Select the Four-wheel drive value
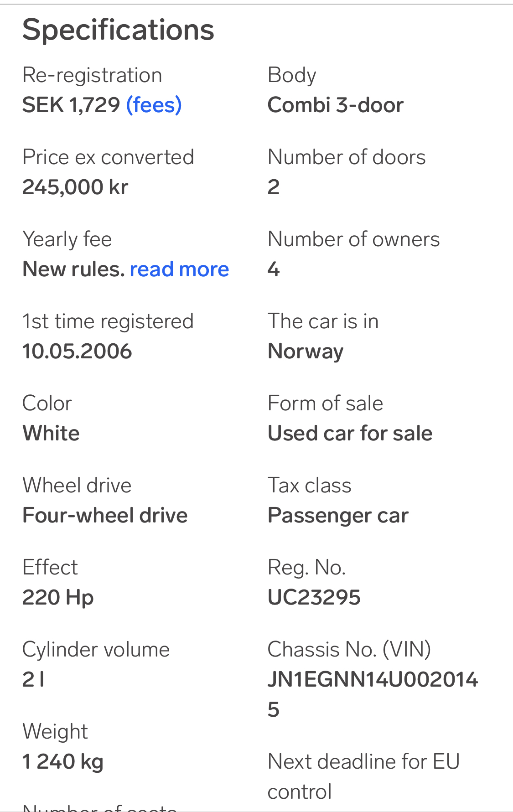The image size is (513, 812). 105,515
